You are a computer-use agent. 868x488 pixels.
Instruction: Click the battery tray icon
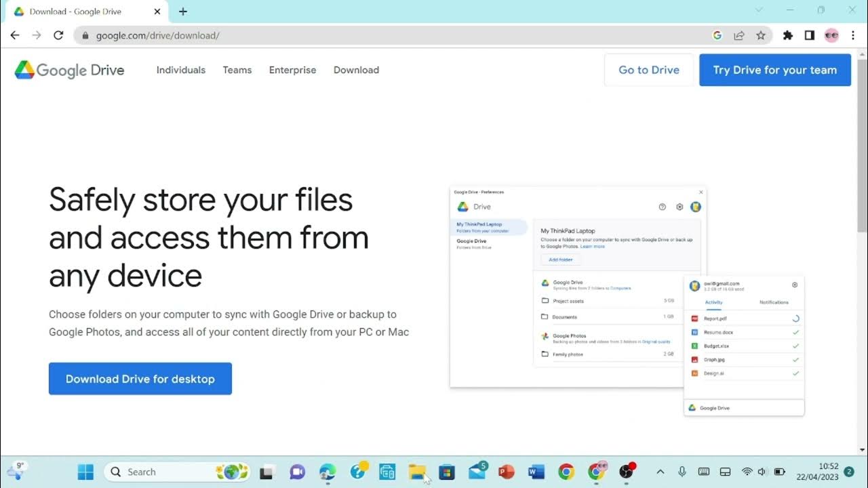tap(780, 472)
